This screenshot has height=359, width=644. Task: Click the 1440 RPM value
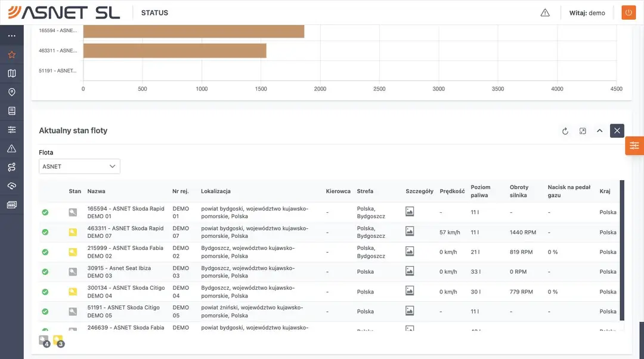(523, 232)
